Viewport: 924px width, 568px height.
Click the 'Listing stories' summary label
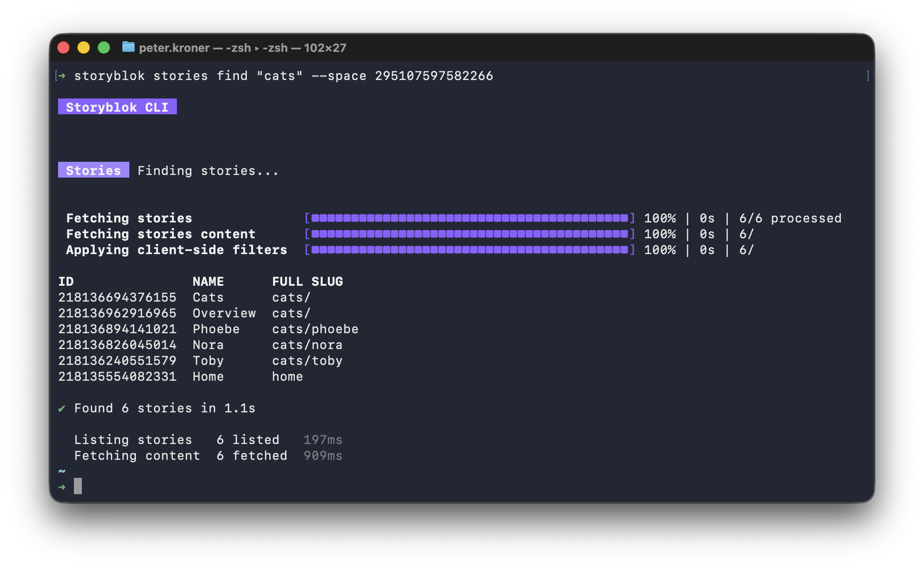coord(133,440)
